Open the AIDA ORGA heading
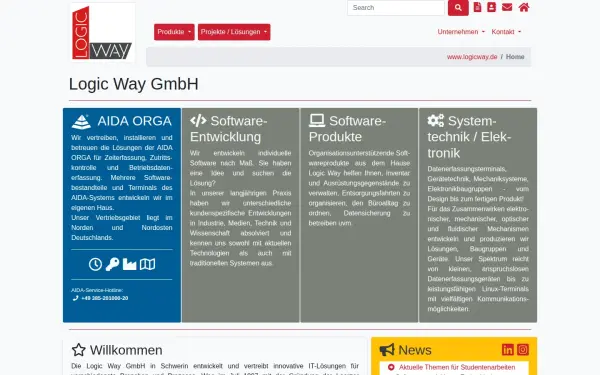 click(134, 121)
